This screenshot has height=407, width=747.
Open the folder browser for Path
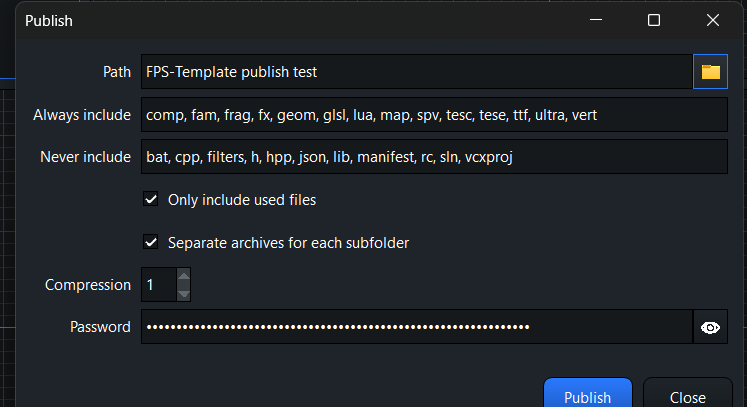pyautogui.click(x=710, y=72)
